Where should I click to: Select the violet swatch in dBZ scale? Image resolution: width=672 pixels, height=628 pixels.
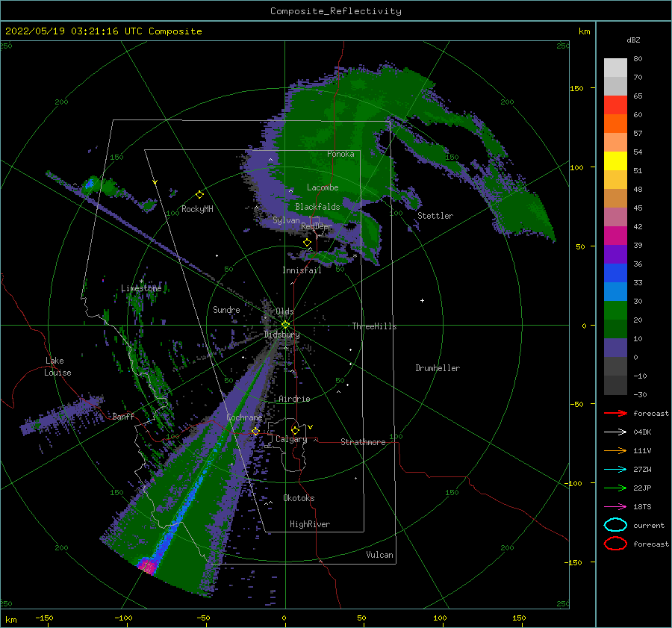tap(615, 254)
